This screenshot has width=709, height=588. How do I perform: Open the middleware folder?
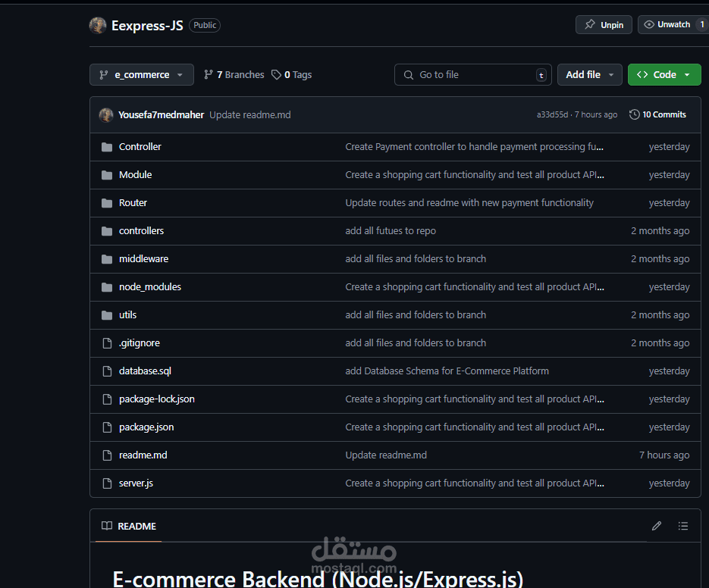[143, 259]
